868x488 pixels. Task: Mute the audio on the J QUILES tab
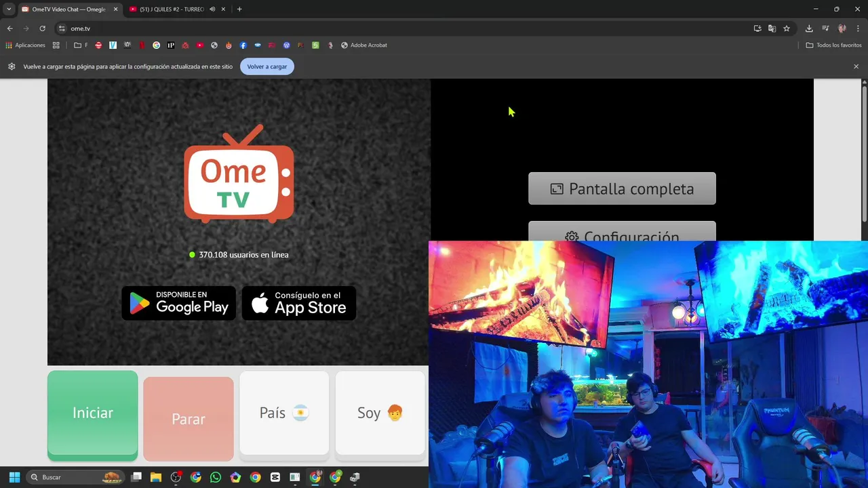coord(212,9)
